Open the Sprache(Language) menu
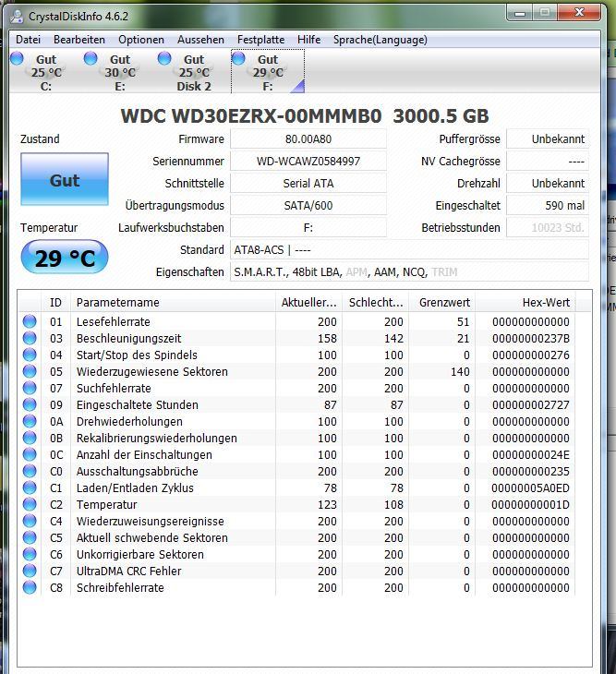This screenshot has height=674, width=616. [x=380, y=40]
